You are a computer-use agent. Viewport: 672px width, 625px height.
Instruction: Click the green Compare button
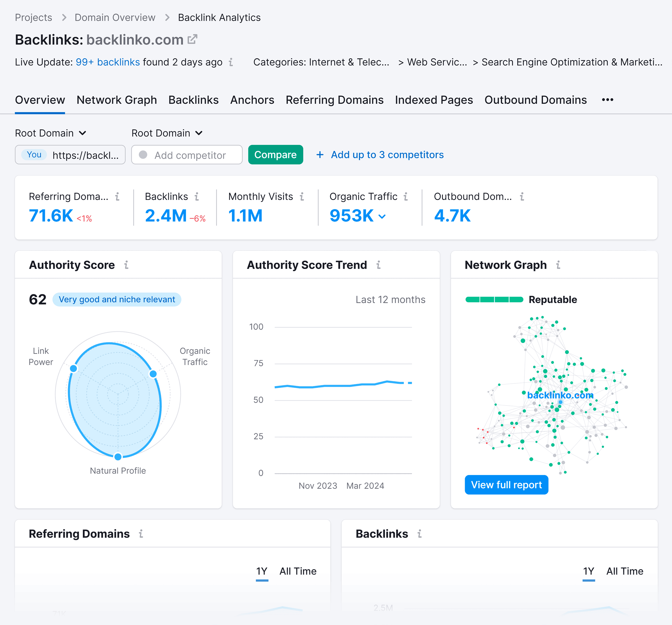(276, 155)
